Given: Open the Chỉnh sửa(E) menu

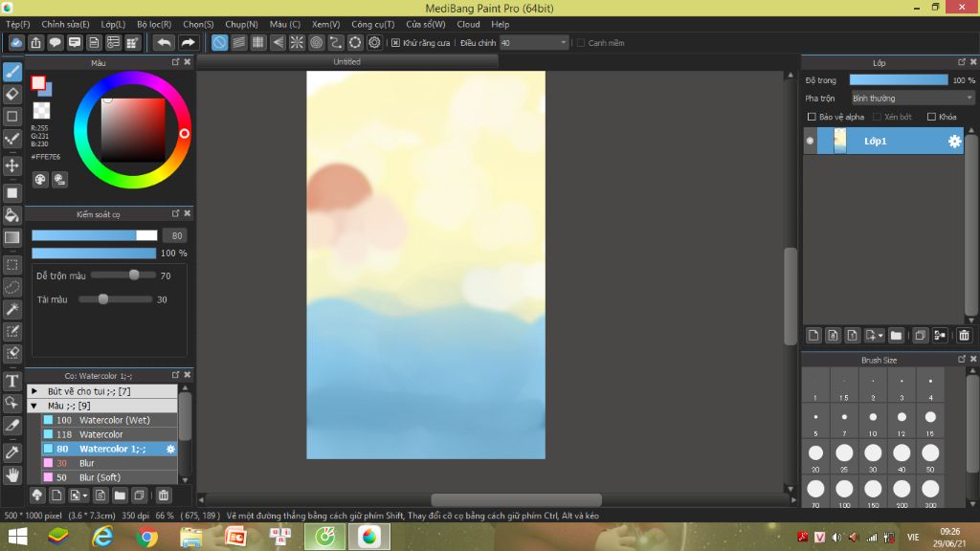Looking at the screenshot, I should (x=65, y=24).
